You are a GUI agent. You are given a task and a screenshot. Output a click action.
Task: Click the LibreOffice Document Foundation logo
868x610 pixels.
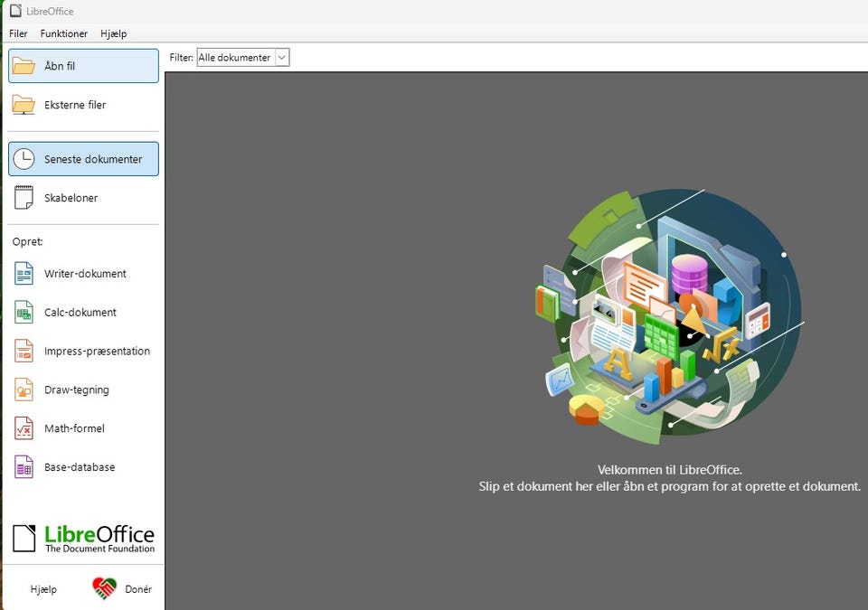(x=83, y=539)
